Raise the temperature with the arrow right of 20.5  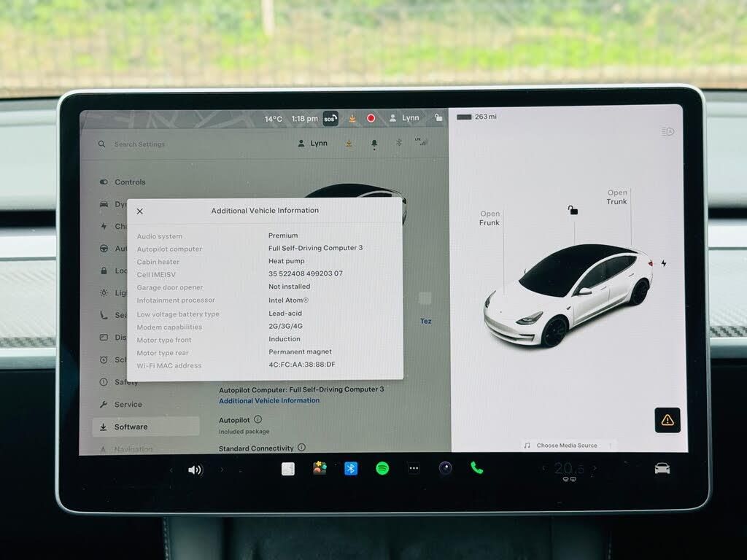pos(595,468)
